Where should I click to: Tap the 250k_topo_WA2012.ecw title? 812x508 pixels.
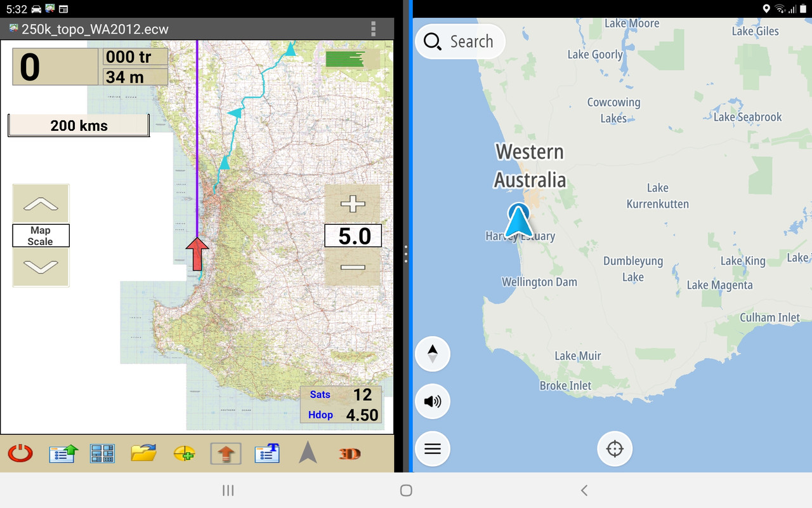pyautogui.click(x=95, y=29)
